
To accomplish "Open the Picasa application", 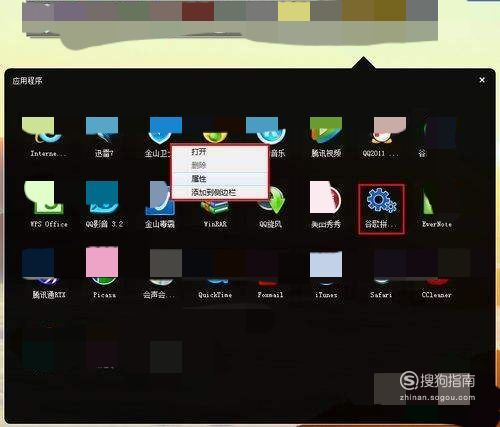I will pos(103,266).
